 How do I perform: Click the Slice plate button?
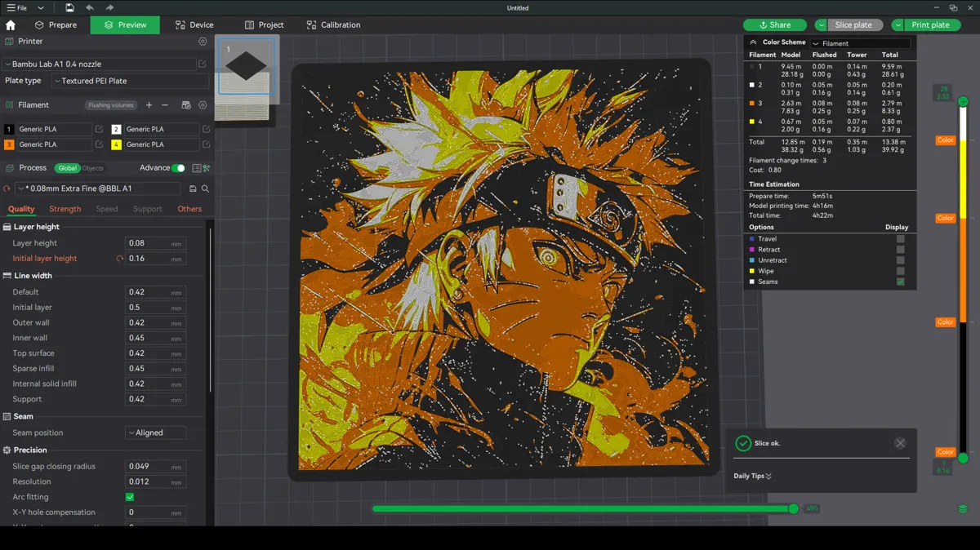[x=855, y=25]
